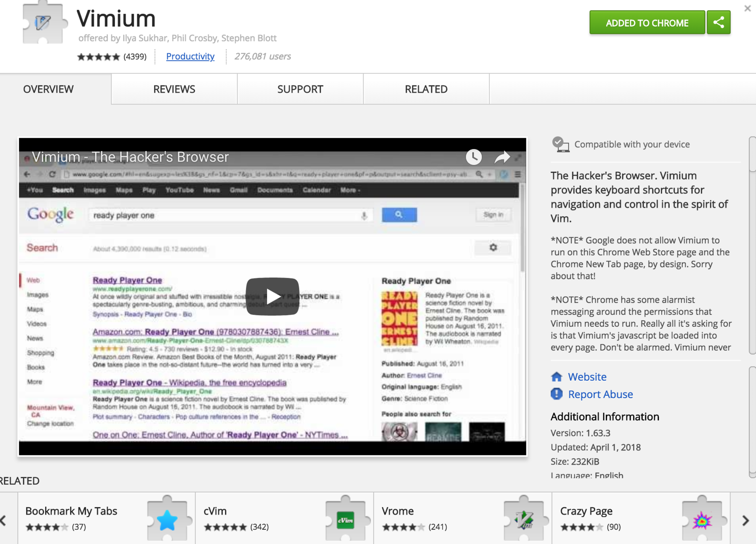
Task: Open the Website link
Action: pos(587,377)
